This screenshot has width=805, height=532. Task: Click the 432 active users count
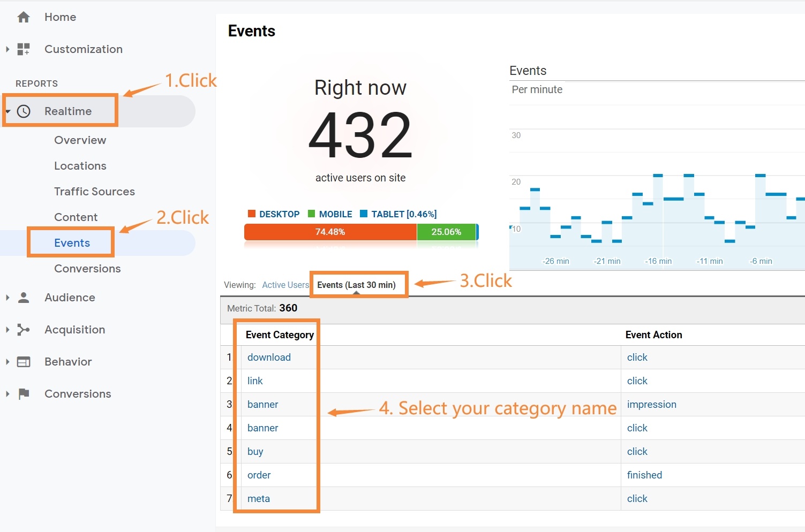point(360,135)
